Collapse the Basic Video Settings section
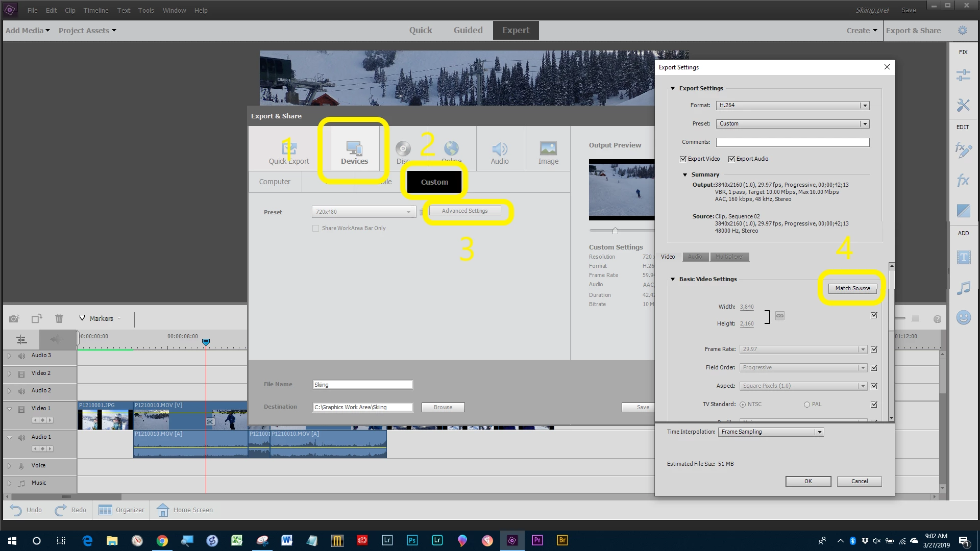The width and height of the screenshot is (980, 551). click(673, 279)
